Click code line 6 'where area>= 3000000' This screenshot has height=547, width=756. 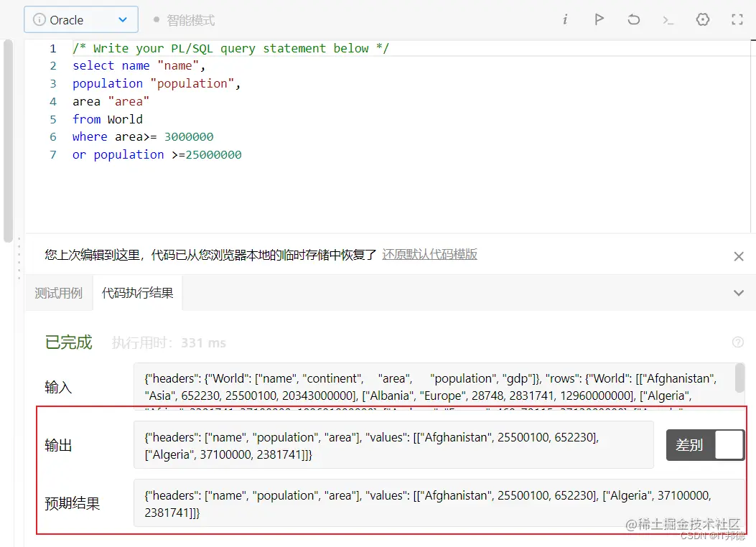pos(143,137)
